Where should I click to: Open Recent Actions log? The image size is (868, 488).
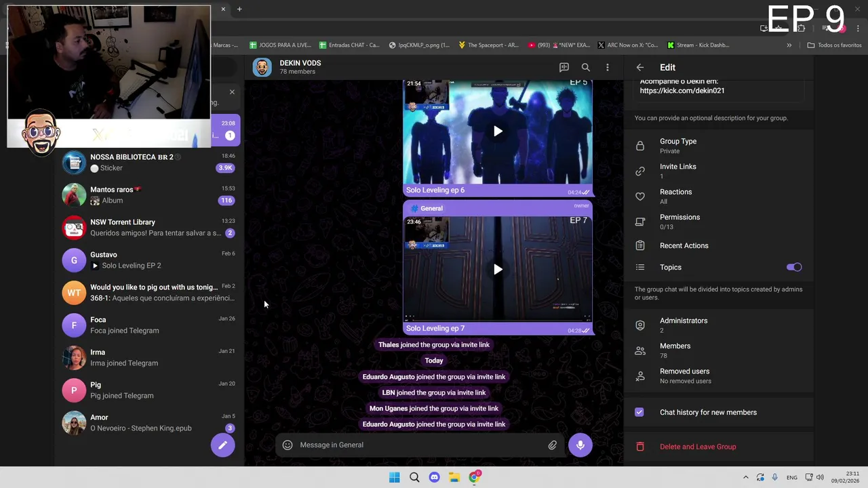click(719, 245)
